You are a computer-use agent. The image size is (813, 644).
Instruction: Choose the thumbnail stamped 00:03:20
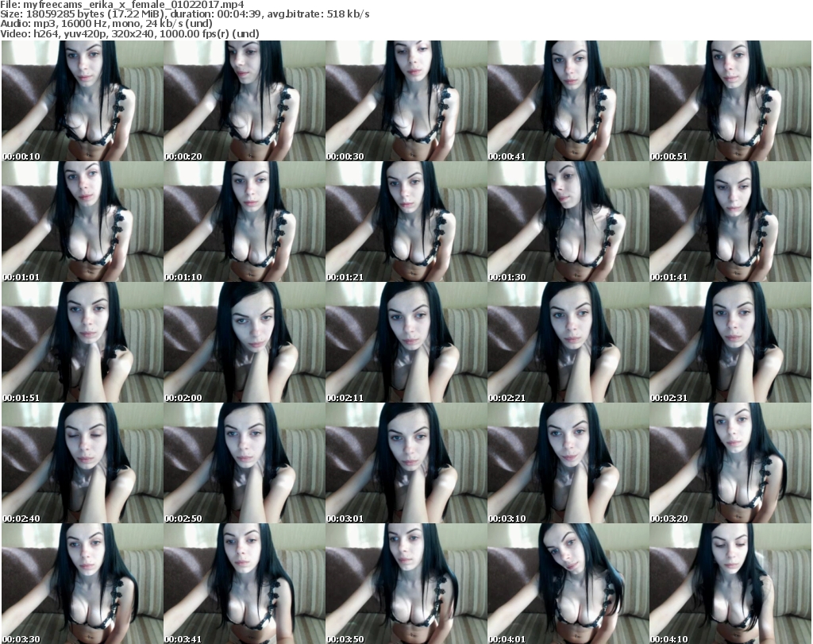click(x=730, y=463)
